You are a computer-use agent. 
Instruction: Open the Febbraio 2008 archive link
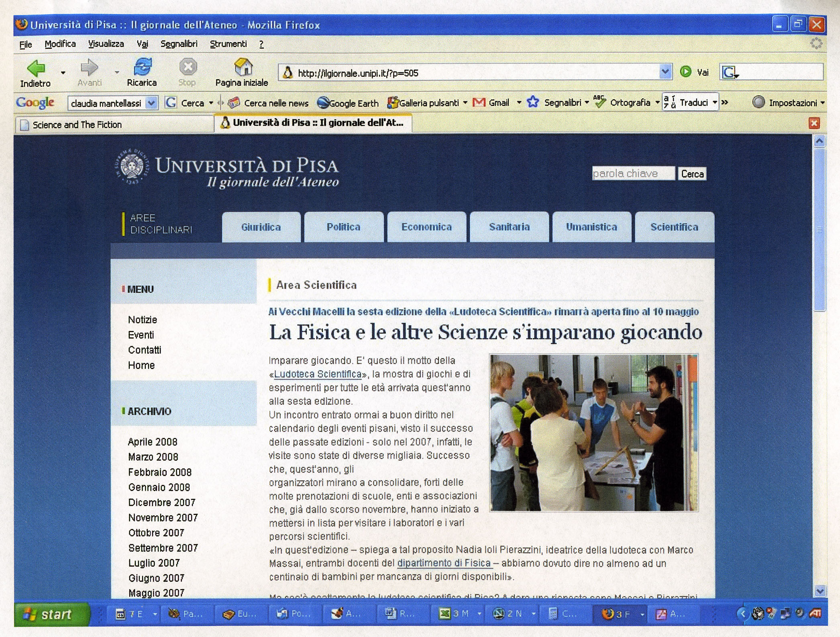click(x=160, y=472)
